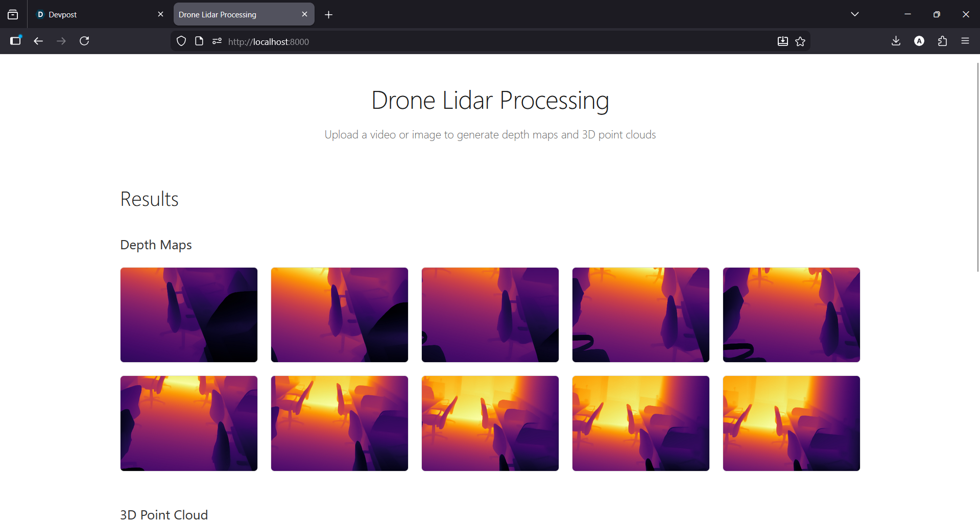Switch to the Devpost tab
The image size is (980, 521).
[101, 14]
